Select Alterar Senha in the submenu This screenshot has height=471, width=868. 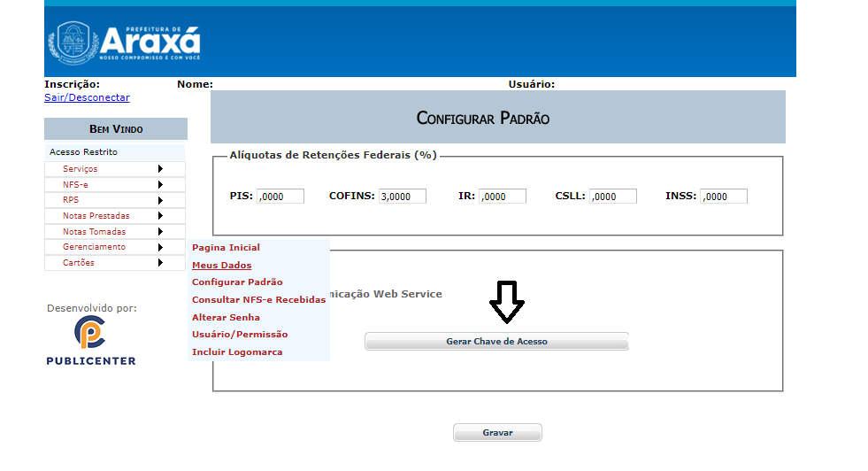[226, 318]
